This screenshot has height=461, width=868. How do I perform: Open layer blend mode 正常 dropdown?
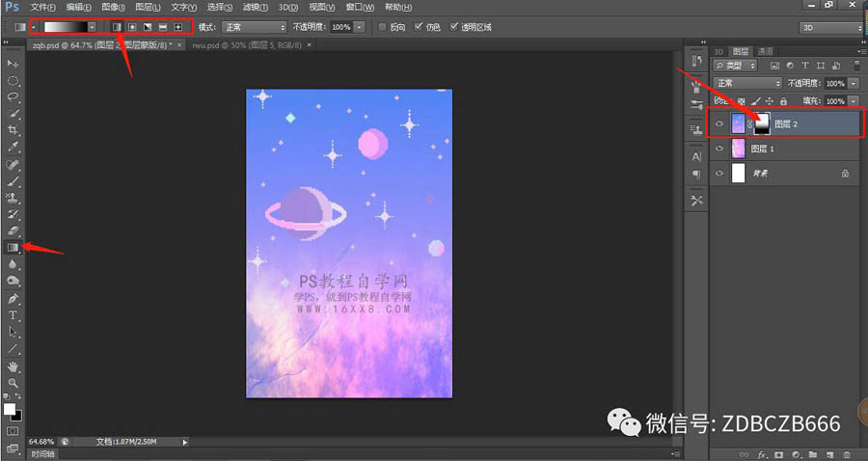click(x=747, y=83)
